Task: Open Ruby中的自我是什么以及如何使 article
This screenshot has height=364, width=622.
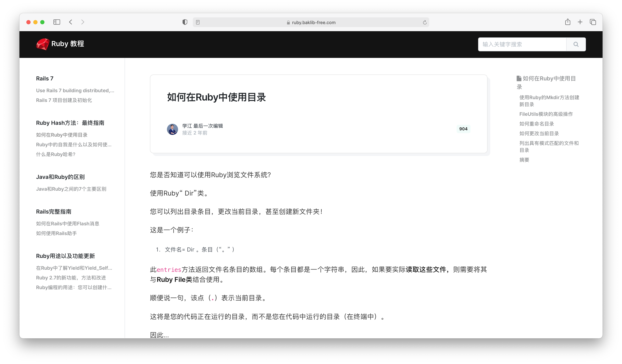Action: point(74,144)
